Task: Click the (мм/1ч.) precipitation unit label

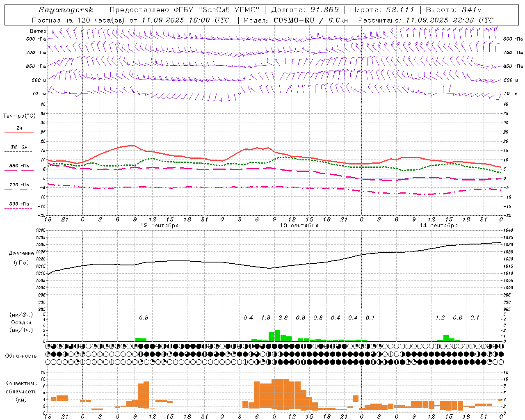Action: [21, 330]
